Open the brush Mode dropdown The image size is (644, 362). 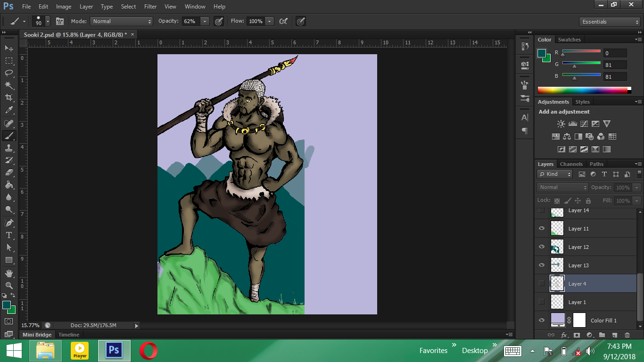click(x=122, y=21)
